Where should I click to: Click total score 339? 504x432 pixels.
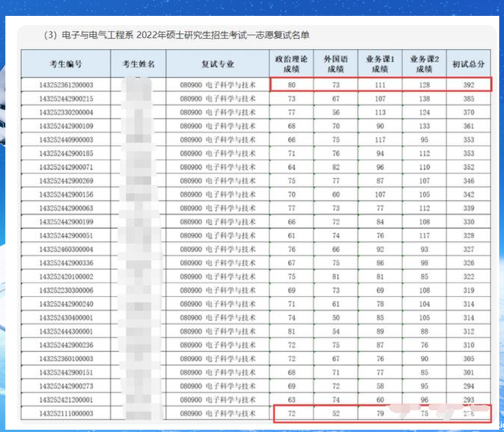pyautogui.click(x=469, y=208)
